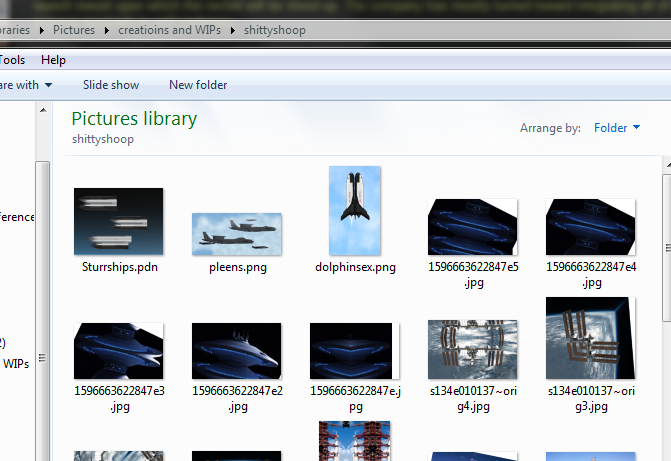
Task: Click the pleens.png file name
Action: pos(238,268)
